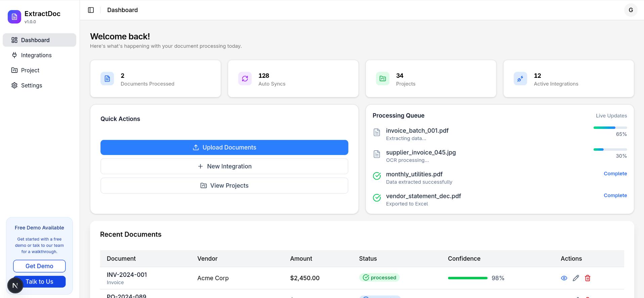Click the invoice_batch_001.pdf file name
The width and height of the screenshot is (644, 298).
(x=417, y=131)
